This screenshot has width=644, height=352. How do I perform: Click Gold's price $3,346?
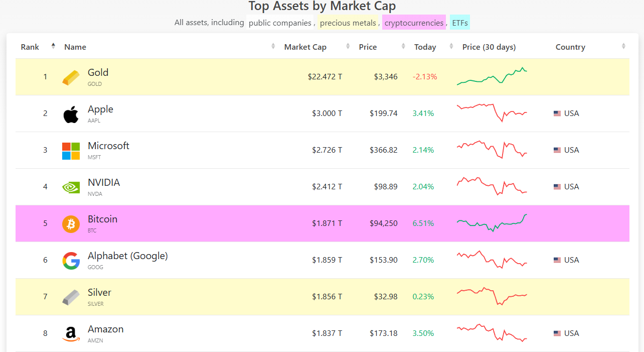386,77
